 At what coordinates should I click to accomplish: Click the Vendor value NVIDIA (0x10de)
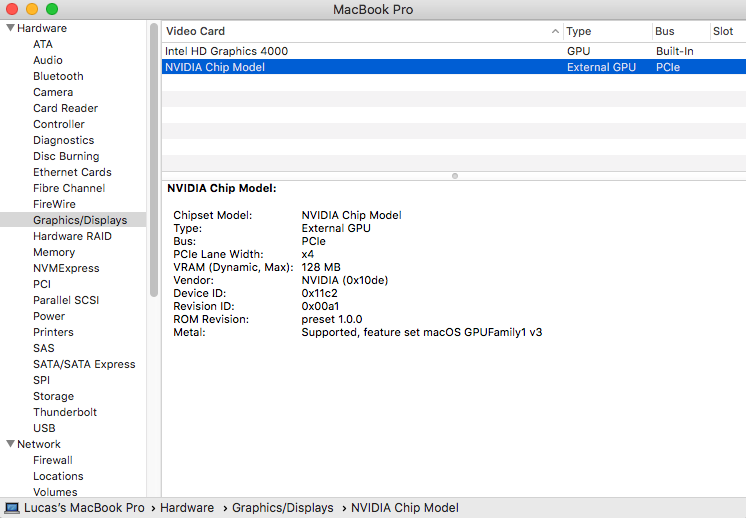tap(344, 280)
